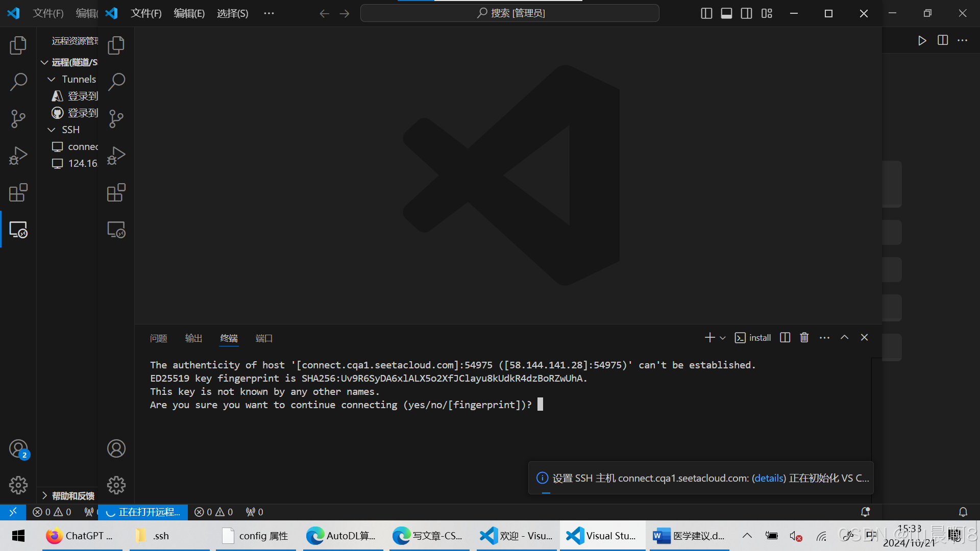Open customize layout button
The height and width of the screenshot is (551, 980).
[x=767, y=13]
